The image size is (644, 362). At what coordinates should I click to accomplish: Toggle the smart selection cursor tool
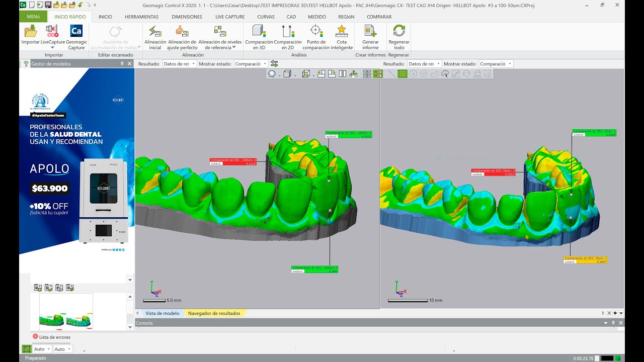pos(445,74)
